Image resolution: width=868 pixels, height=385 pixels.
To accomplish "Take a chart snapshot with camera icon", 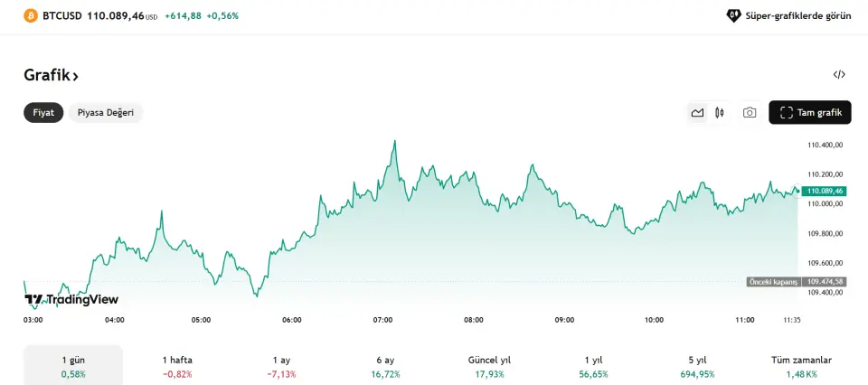I will click(750, 113).
